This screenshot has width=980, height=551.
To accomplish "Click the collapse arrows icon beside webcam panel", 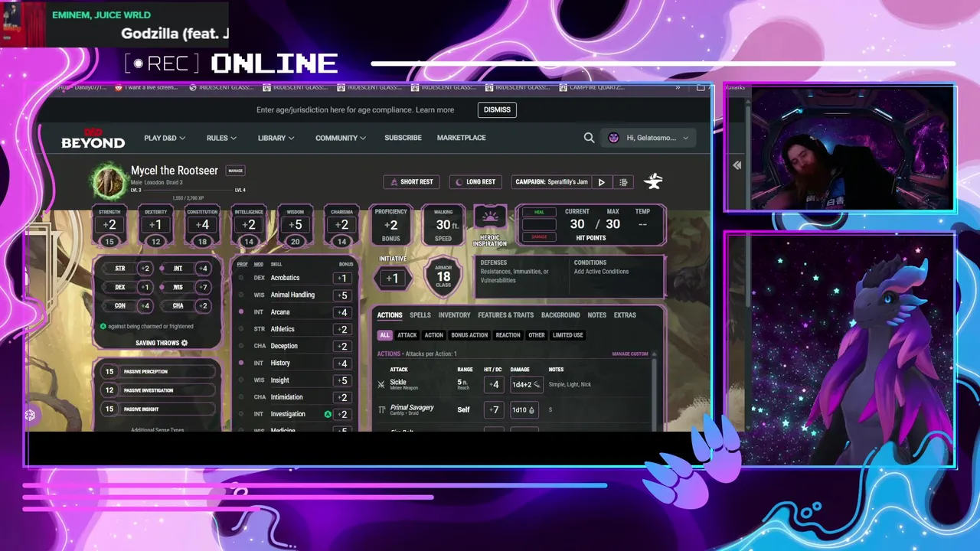I will point(737,165).
